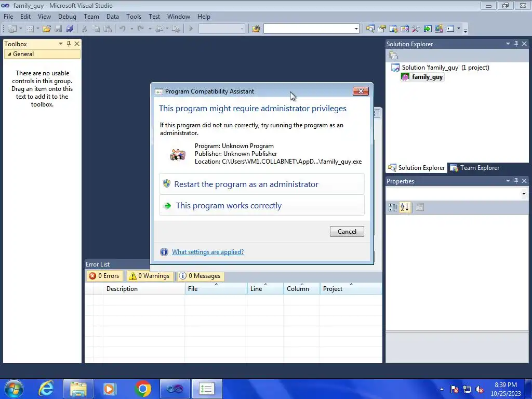The height and width of the screenshot is (399, 532).
Task: Show hidden tray icons arrow
Action: [442, 390]
